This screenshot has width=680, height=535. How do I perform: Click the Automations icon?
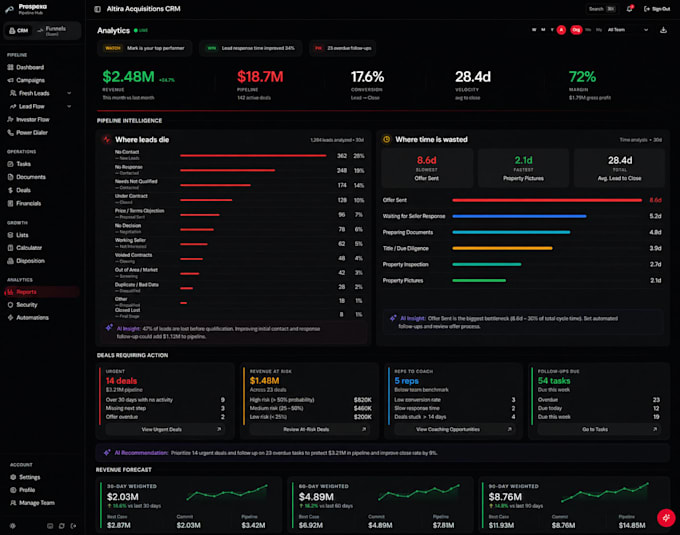click(10, 318)
